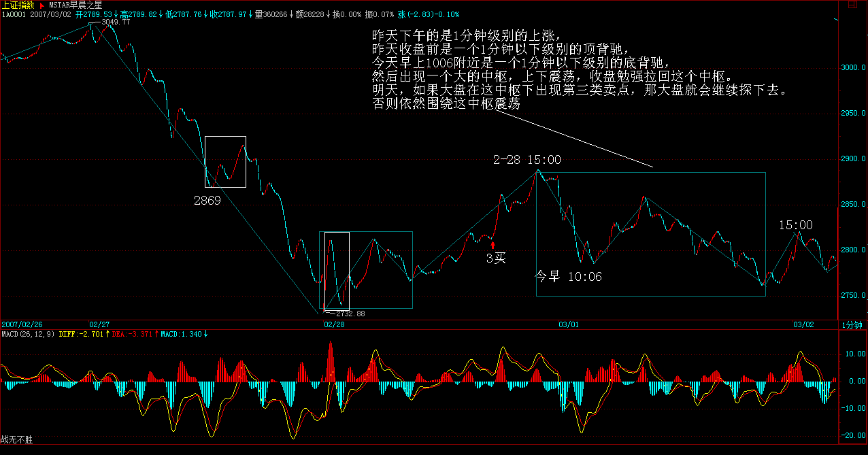Click the down arrow after the 收 close price

coord(250,14)
